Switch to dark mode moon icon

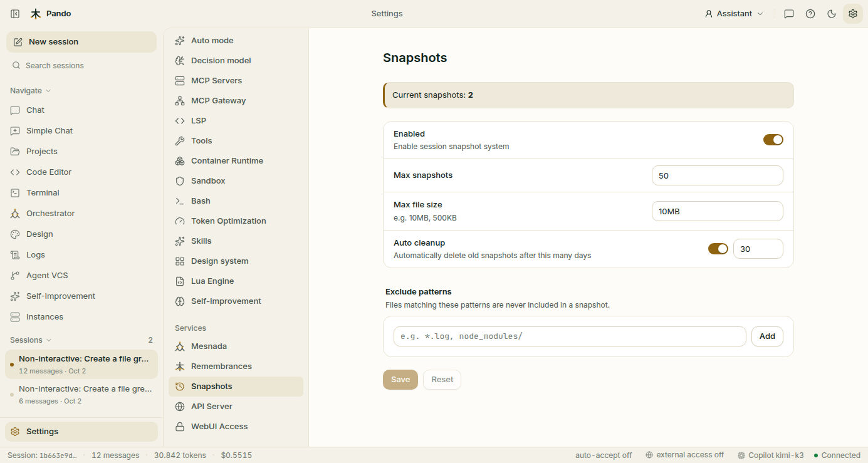(x=832, y=14)
